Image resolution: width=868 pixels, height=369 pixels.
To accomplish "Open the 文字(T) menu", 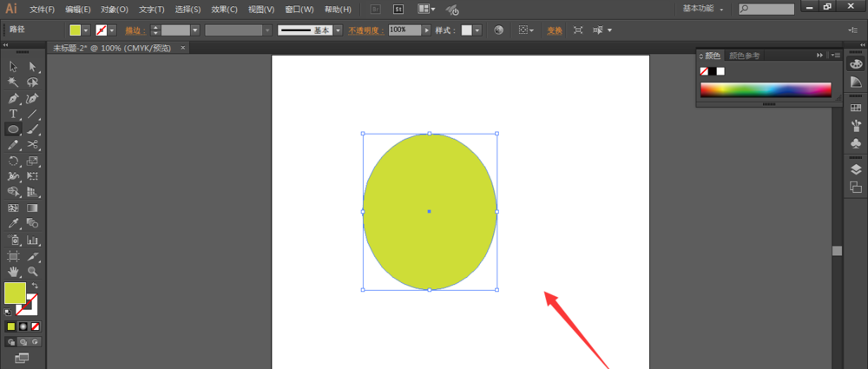I will [x=152, y=10].
